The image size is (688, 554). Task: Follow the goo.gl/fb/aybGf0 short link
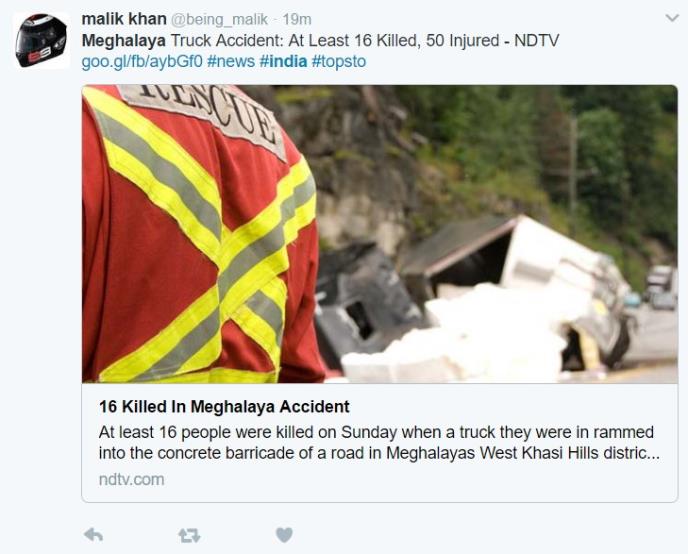tap(142, 61)
